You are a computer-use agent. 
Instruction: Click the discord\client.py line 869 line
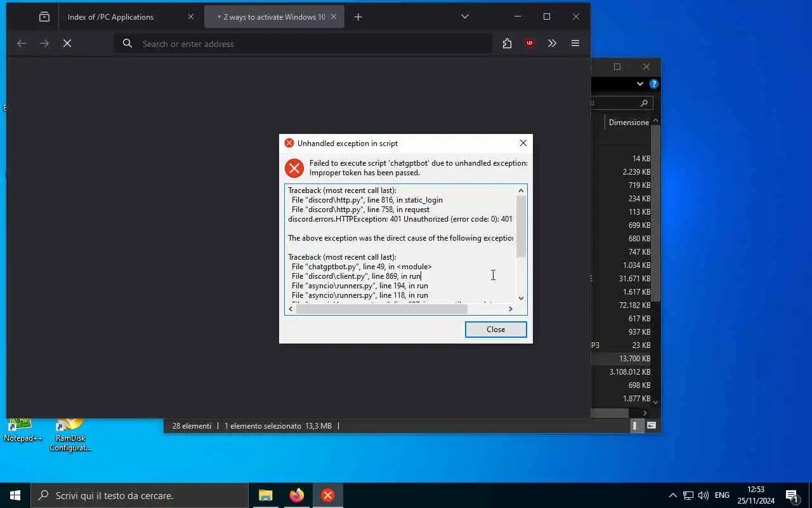click(x=356, y=276)
